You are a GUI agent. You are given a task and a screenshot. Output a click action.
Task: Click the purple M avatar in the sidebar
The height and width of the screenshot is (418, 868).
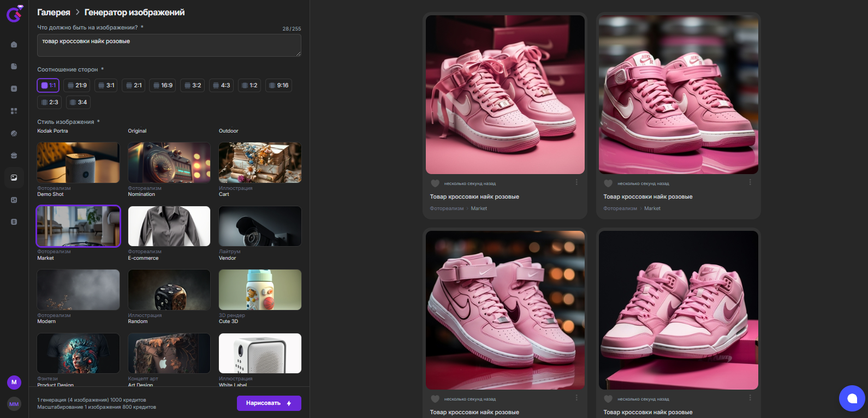14,383
